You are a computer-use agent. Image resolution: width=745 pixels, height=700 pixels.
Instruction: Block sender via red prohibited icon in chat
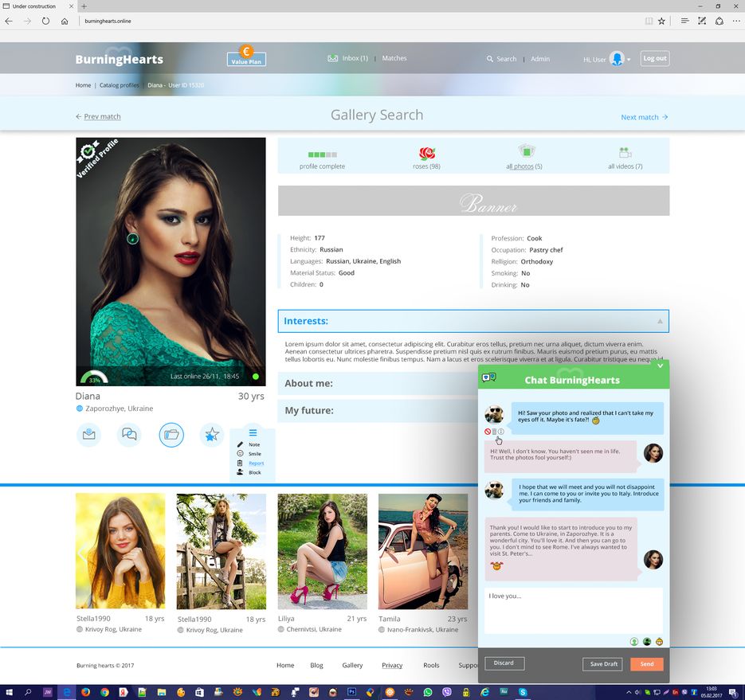coord(488,432)
